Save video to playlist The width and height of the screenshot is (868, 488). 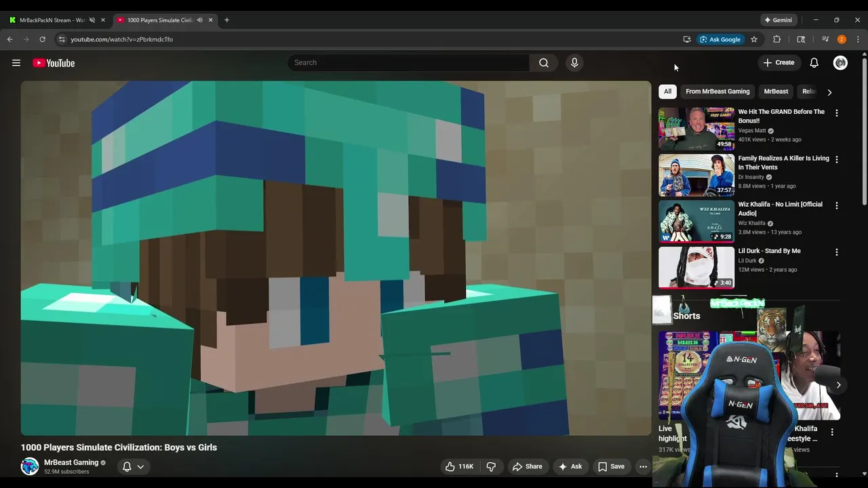611,466
